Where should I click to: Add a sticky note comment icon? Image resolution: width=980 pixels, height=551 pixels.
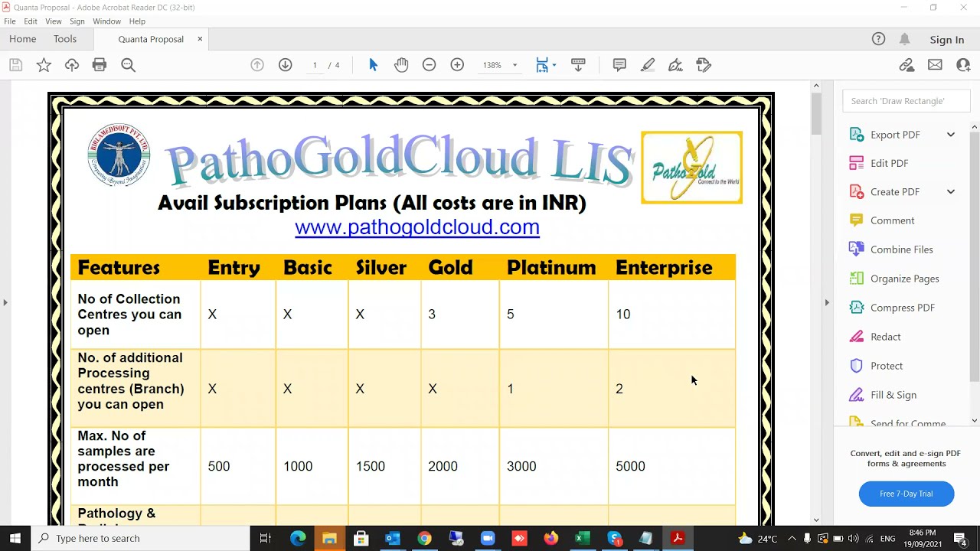click(619, 65)
